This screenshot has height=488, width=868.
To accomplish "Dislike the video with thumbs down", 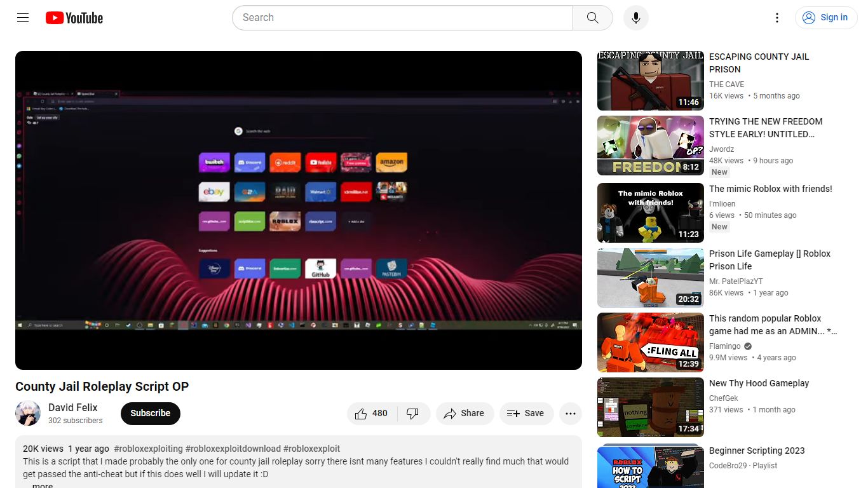I will coord(413,414).
